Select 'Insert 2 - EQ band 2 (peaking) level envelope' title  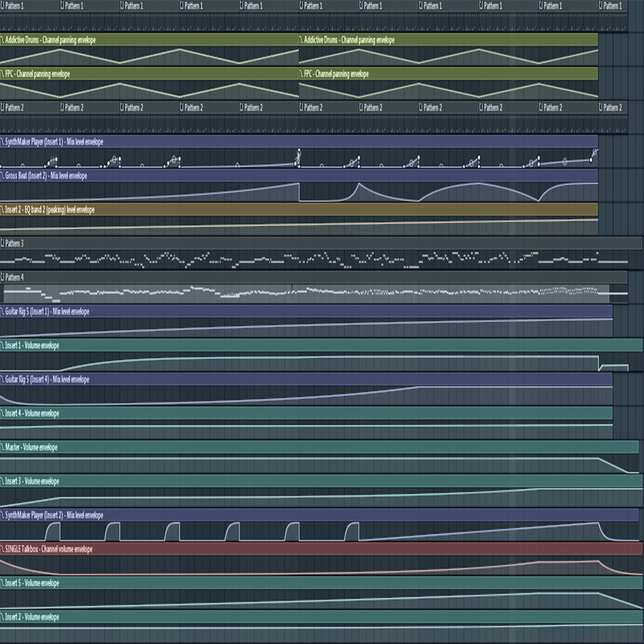50,210
